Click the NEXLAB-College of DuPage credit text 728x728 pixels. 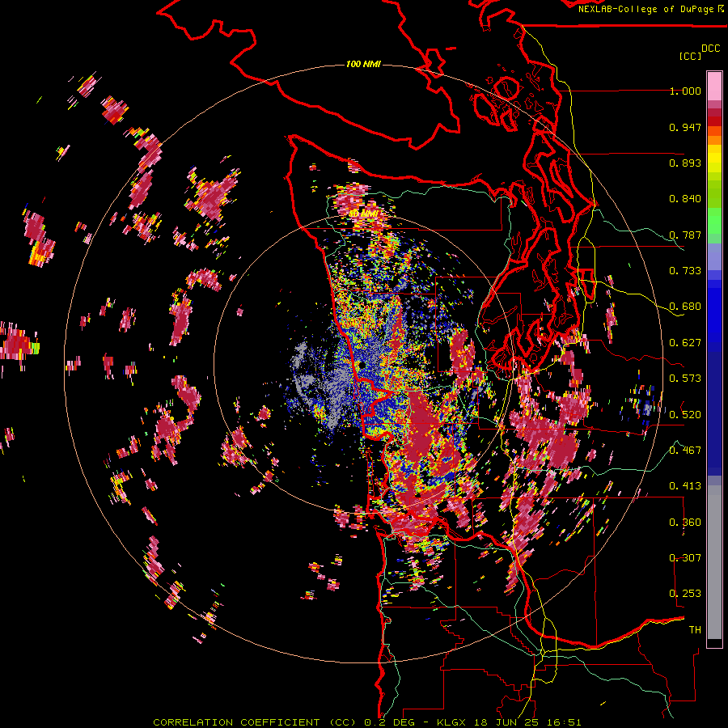[645, 9]
